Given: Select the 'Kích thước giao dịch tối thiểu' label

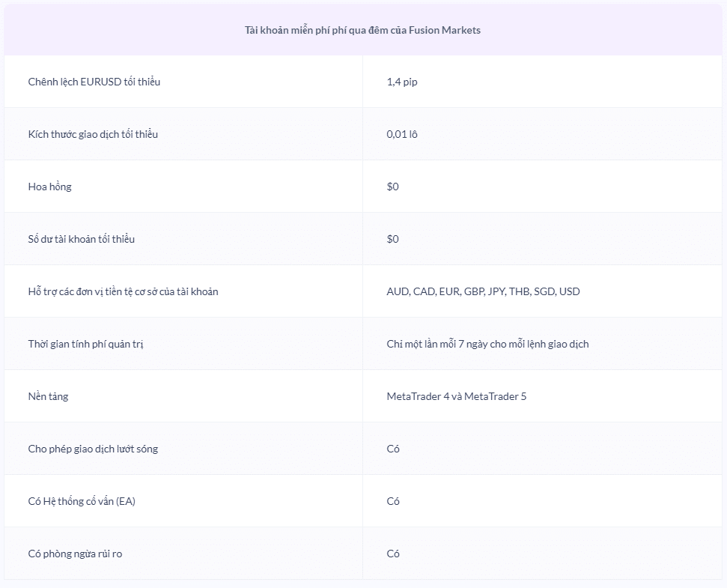Looking at the screenshot, I should pos(93,134).
